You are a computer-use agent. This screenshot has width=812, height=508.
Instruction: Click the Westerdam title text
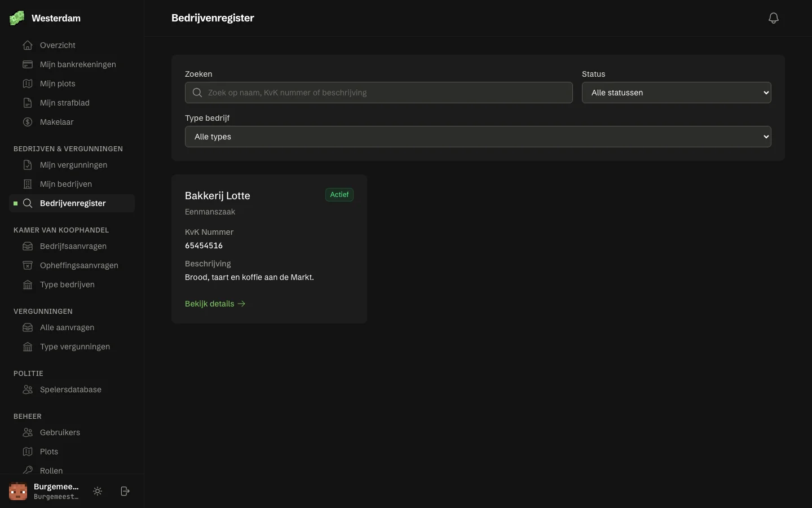[x=56, y=18]
